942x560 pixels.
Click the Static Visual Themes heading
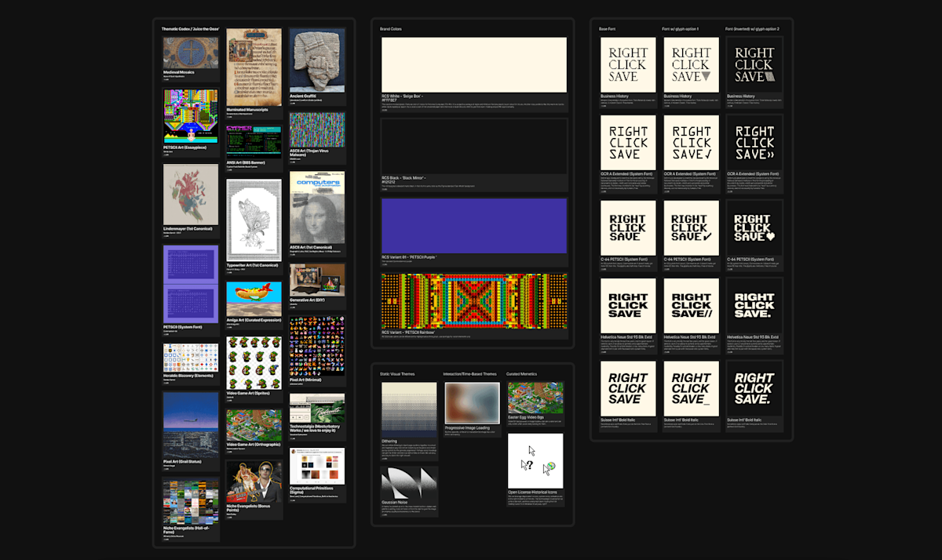[397, 374]
